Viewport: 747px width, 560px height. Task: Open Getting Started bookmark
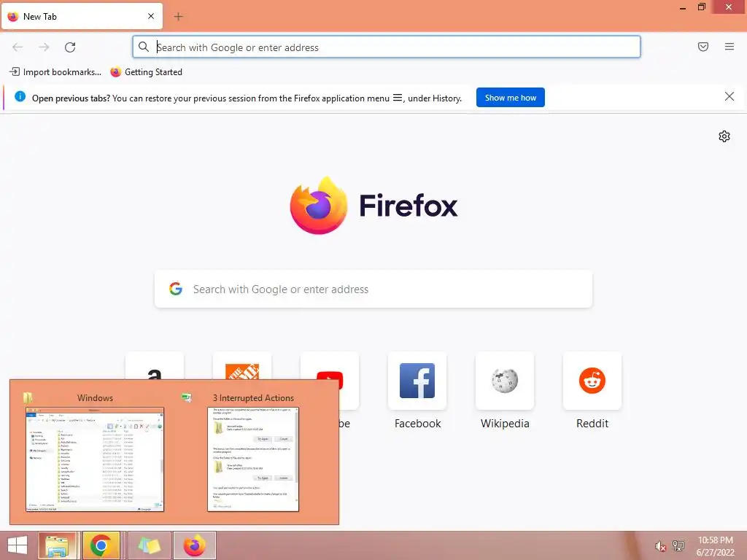pos(146,72)
